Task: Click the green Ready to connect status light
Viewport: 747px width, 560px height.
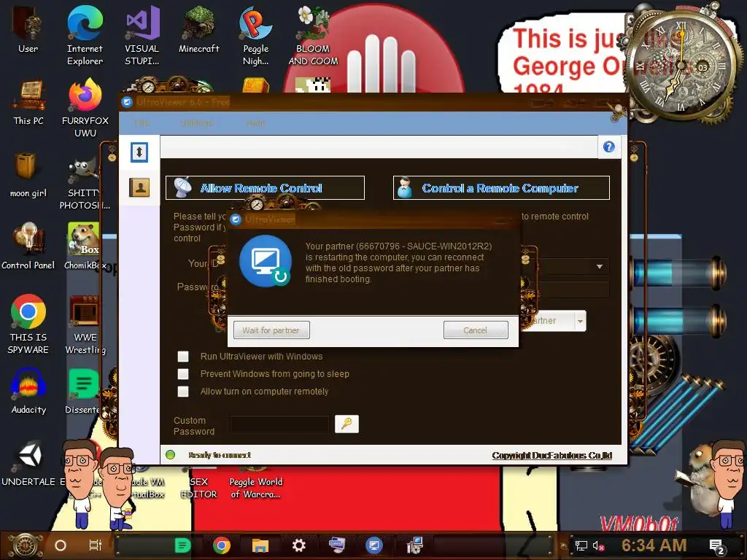Action: click(170, 455)
